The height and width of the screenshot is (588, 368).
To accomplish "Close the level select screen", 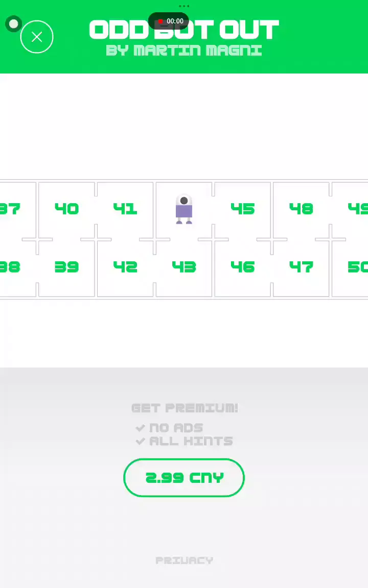I will click(37, 37).
